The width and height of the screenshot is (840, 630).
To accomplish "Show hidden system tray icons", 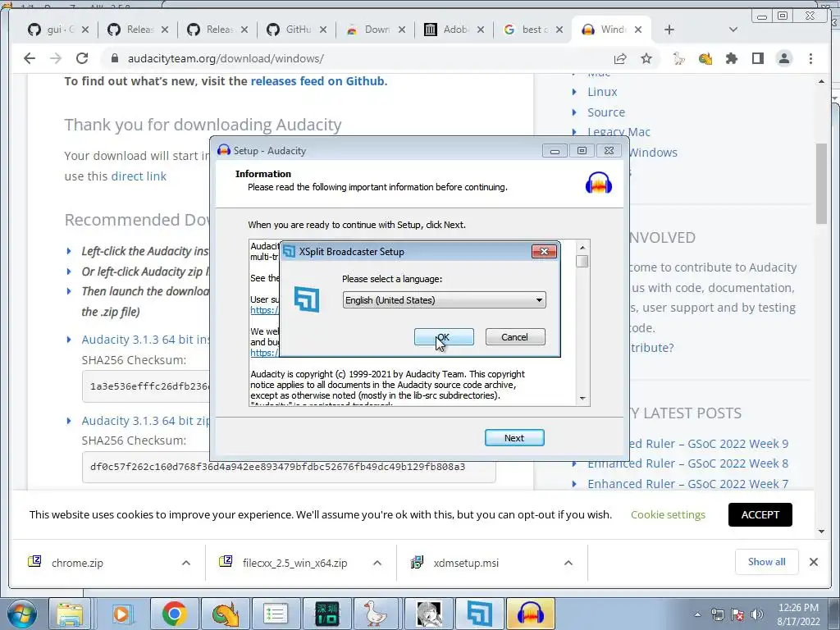I will point(697,614).
